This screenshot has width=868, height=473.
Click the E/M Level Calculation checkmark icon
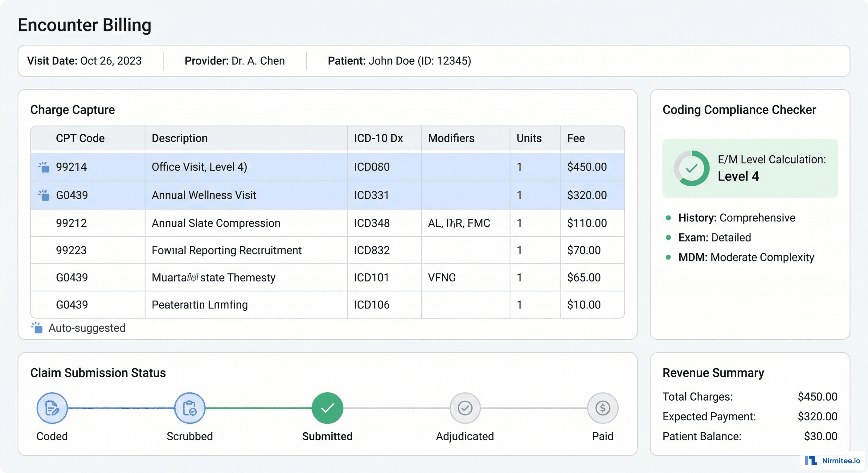coord(691,169)
